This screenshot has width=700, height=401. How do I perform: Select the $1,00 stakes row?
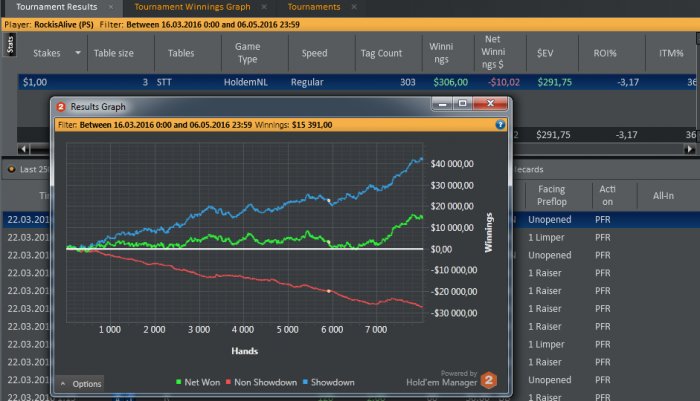point(357,82)
